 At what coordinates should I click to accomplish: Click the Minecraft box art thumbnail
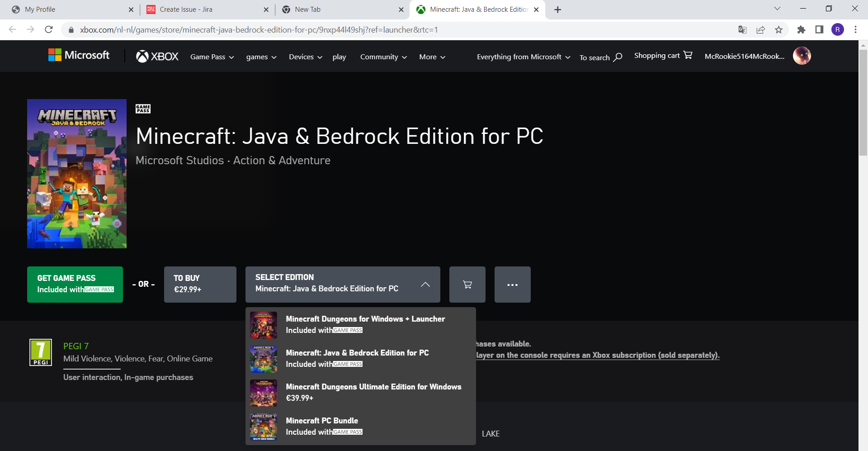click(77, 174)
